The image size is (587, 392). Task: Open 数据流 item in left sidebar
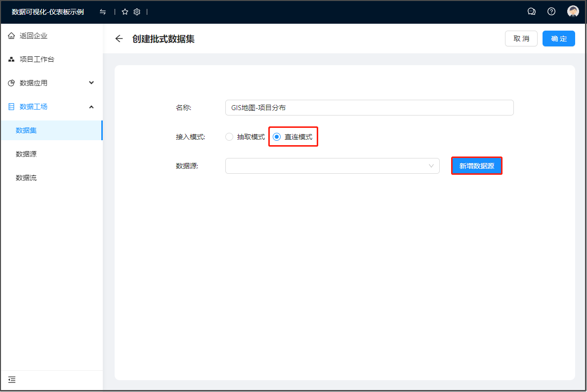point(26,178)
